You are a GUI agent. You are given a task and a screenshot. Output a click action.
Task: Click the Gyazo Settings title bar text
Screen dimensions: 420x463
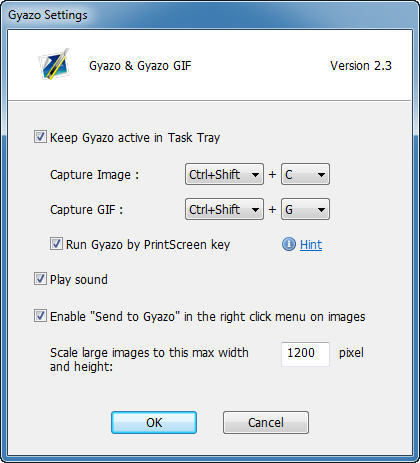coord(48,15)
